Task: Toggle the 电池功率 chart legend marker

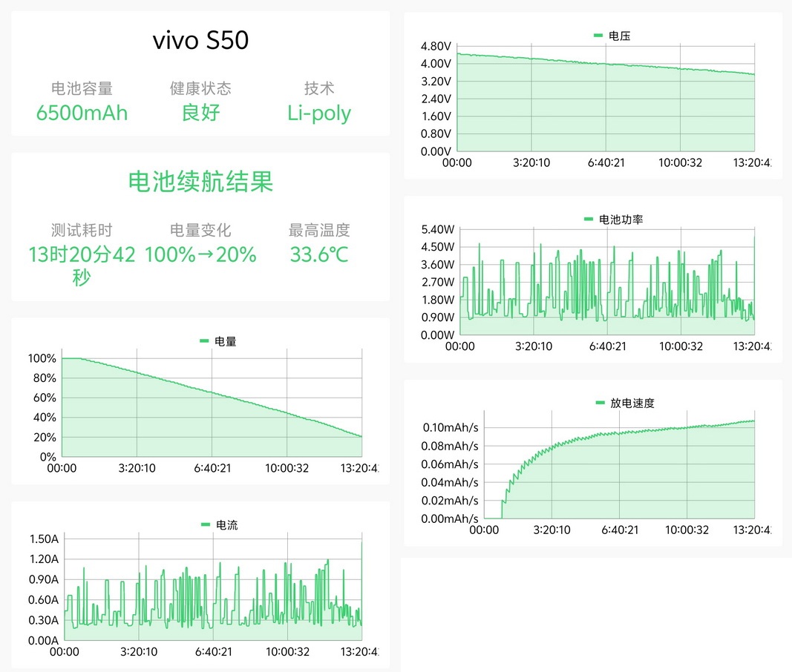Action: (589, 219)
